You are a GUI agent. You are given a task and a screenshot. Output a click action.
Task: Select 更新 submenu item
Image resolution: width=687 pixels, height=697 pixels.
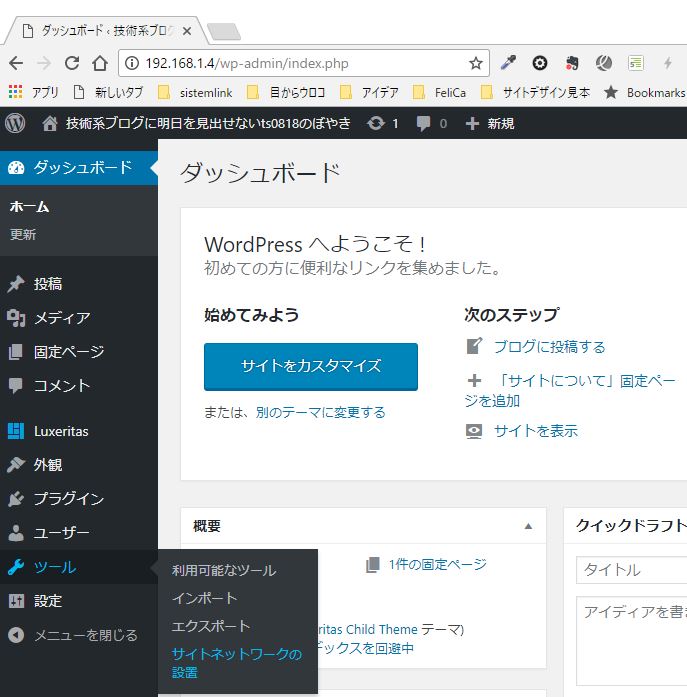tap(23, 234)
